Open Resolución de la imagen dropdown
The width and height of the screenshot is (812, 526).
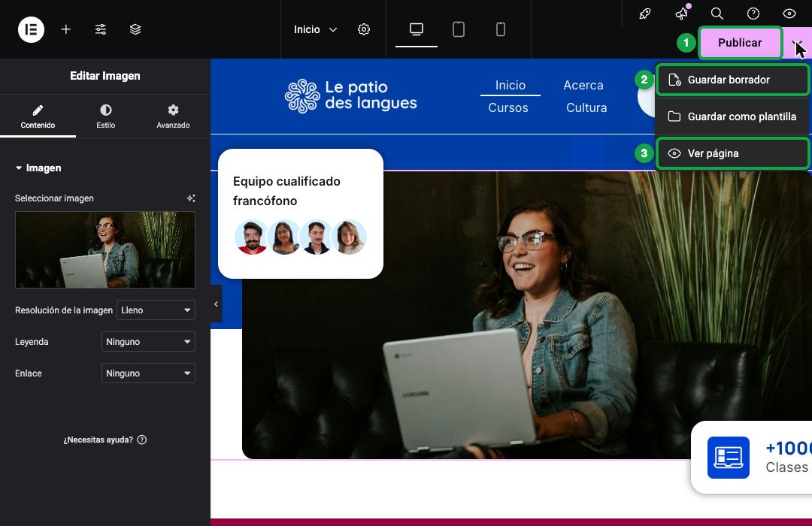[156, 310]
